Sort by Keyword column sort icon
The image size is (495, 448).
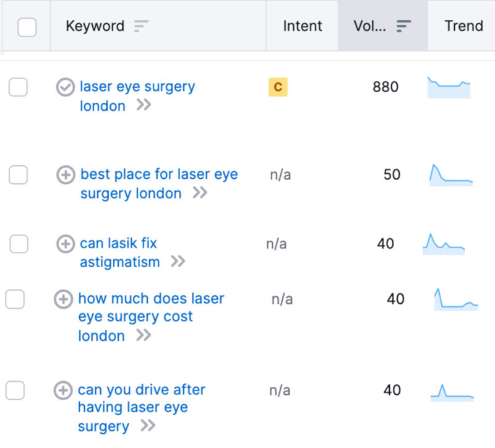pos(141,26)
